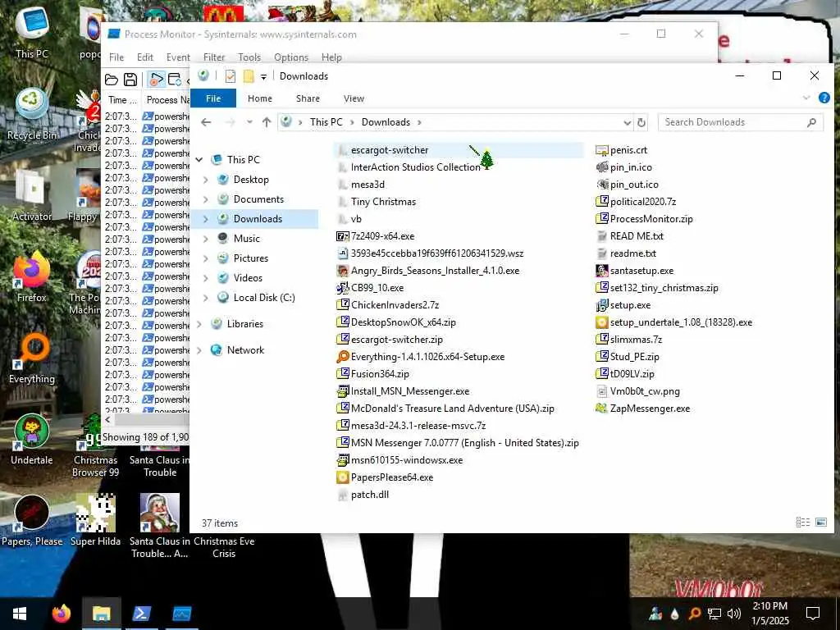Screen dimensions: 840x630
Task: Select PapersPlease64.exe file
Action: pyautogui.click(x=391, y=477)
